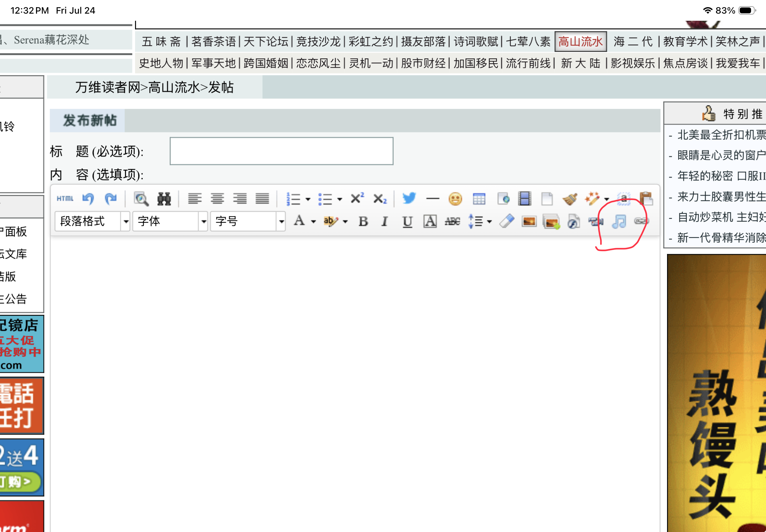This screenshot has width=766, height=532.
Task: Open the 字号 font size dropdown
Action: tap(248, 221)
